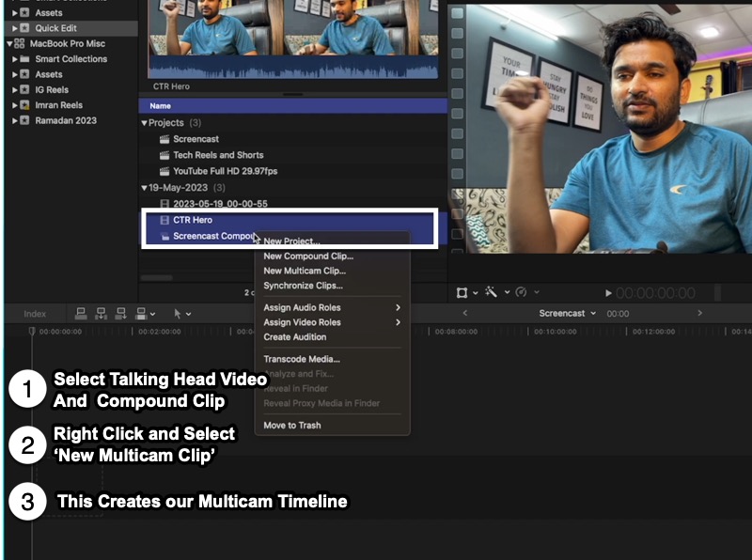Expand the IG Reels event

pos(15,89)
